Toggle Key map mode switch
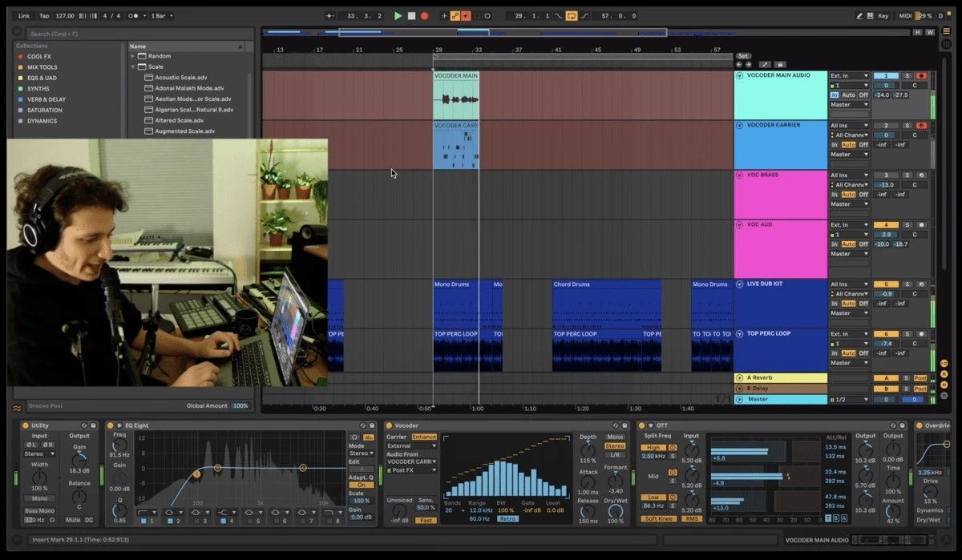The width and height of the screenshot is (962, 560). [x=883, y=16]
